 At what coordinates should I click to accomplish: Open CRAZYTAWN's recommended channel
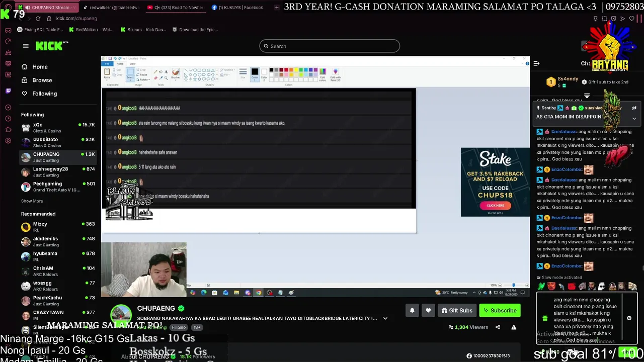tap(58, 315)
